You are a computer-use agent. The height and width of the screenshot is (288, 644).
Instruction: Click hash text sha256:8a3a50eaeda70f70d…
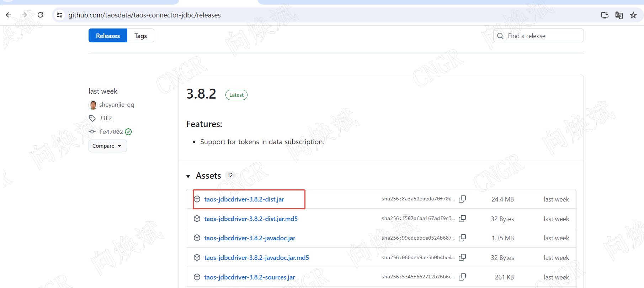click(x=418, y=199)
